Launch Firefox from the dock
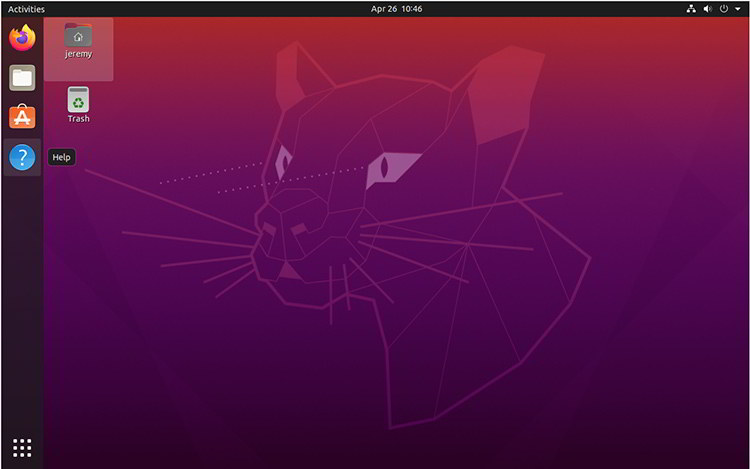 pos(22,38)
